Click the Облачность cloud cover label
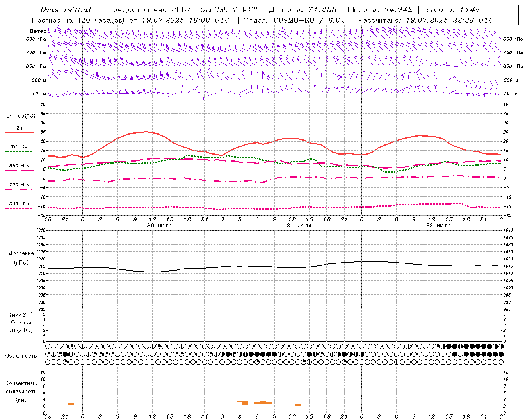Viewport: 525px width, 420px height. (21, 356)
